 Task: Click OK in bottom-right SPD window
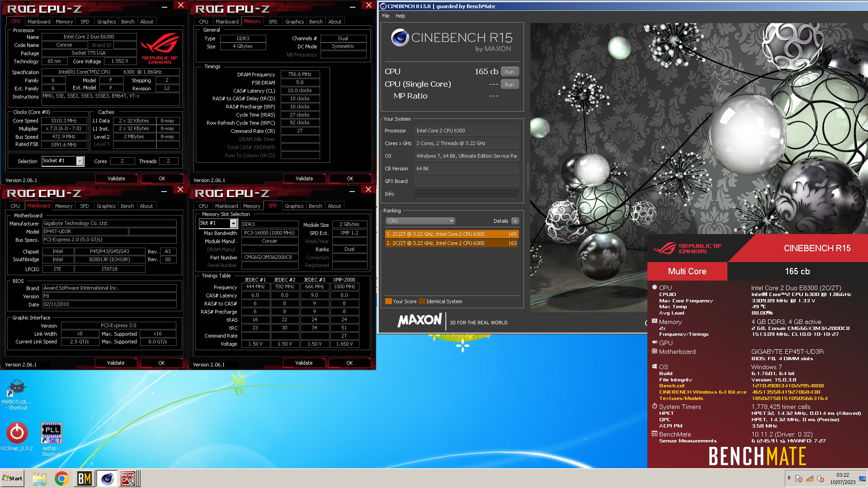[x=349, y=363]
